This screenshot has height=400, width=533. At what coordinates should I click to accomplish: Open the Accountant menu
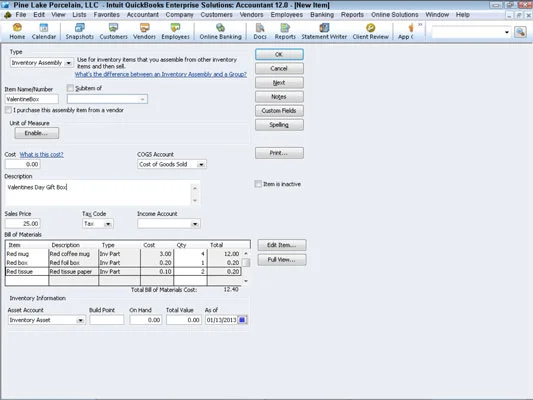click(x=142, y=15)
